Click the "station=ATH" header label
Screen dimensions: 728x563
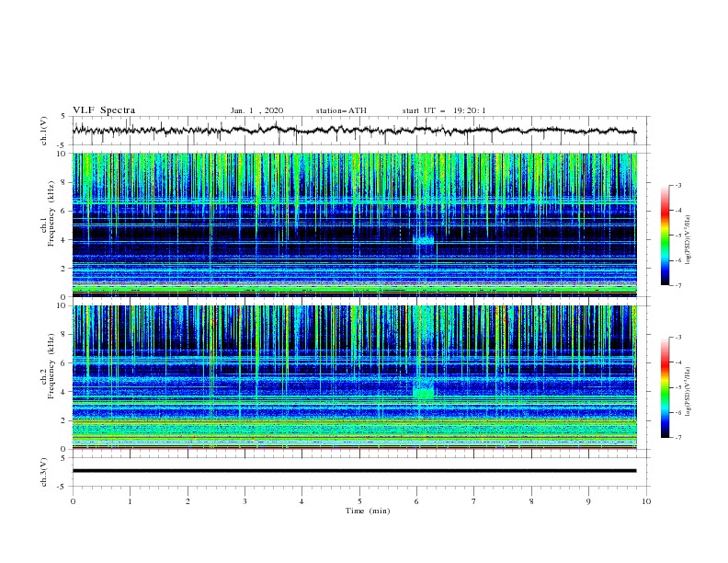pyautogui.click(x=341, y=110)
